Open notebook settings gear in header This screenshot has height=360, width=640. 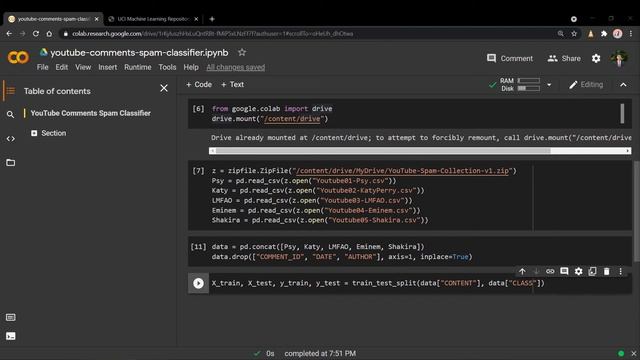(x=596, y=58)
